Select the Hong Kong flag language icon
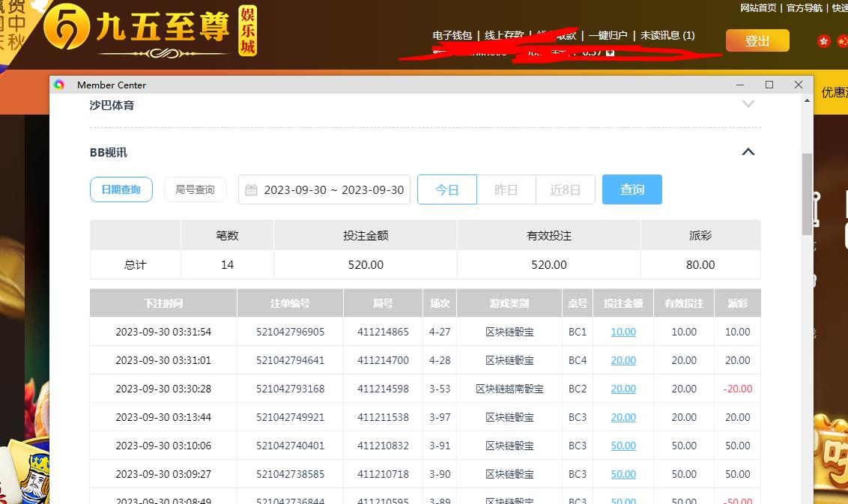Image resolution: width=848 pixels, height=504 pixels. (x=824, y=41)
